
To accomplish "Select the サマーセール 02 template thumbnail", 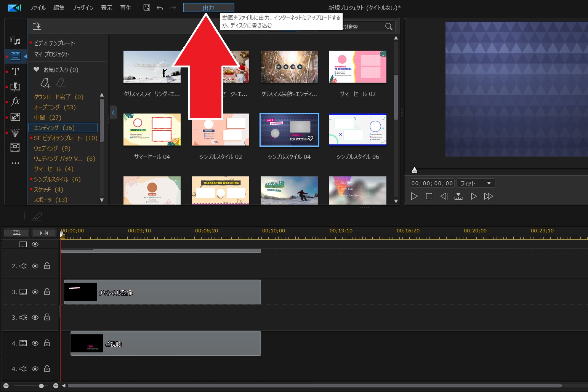I will click(x=358, y=67).
